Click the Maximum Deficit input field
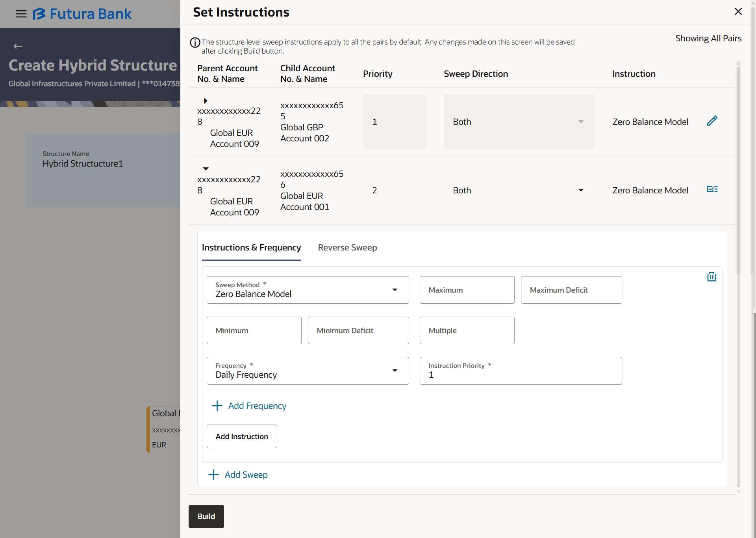Screen dimensions: 756x538 (x=571, y=290)
